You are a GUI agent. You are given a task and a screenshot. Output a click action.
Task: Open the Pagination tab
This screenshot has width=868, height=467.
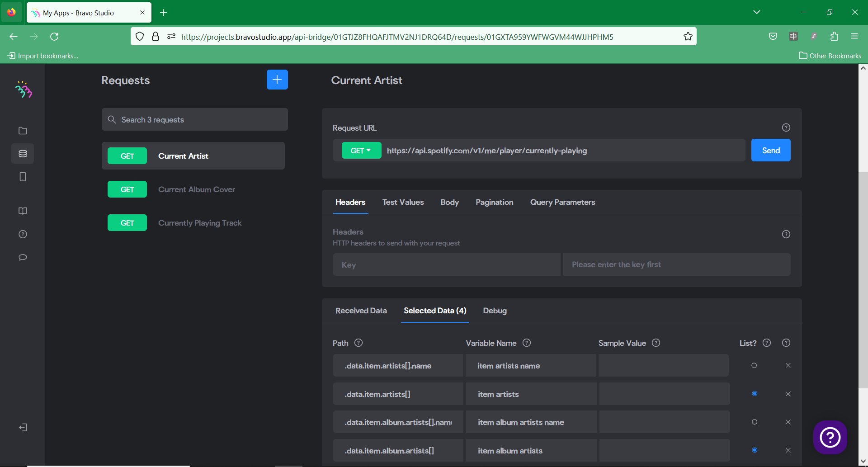pos(494,202)
